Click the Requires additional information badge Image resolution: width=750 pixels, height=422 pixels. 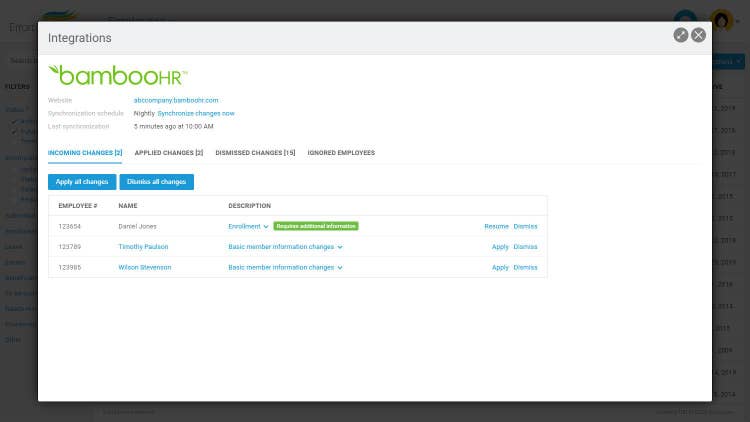316,226
